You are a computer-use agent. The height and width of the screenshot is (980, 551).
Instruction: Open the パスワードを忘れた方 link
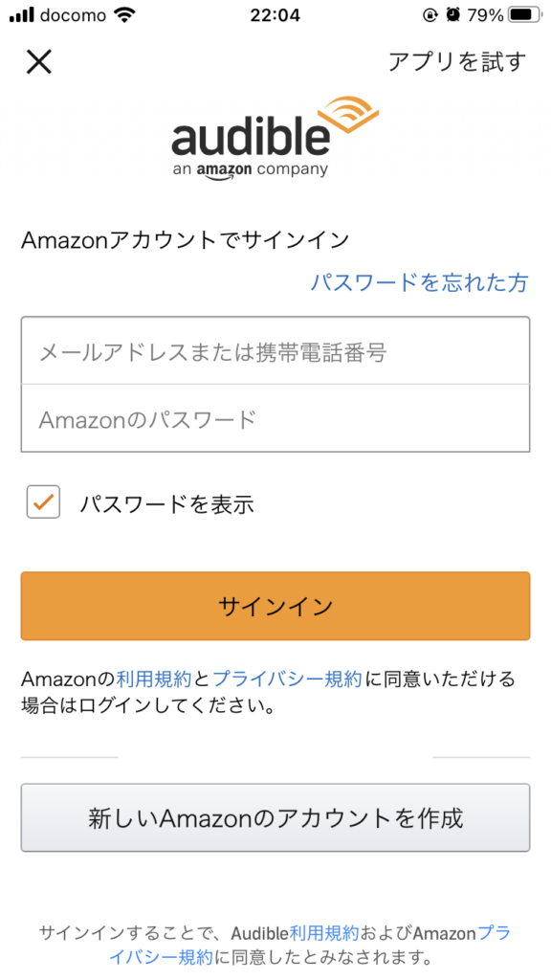click(x=420, y=282)
